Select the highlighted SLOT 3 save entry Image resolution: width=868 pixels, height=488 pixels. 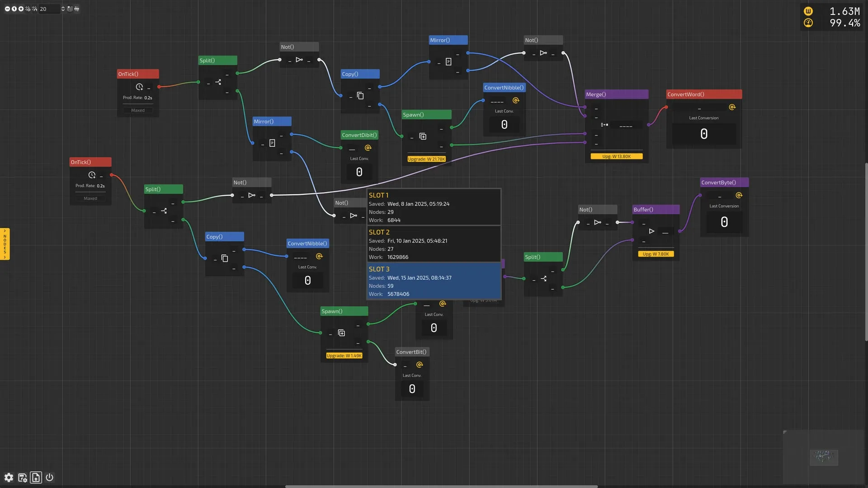click(x=434, y=282)
